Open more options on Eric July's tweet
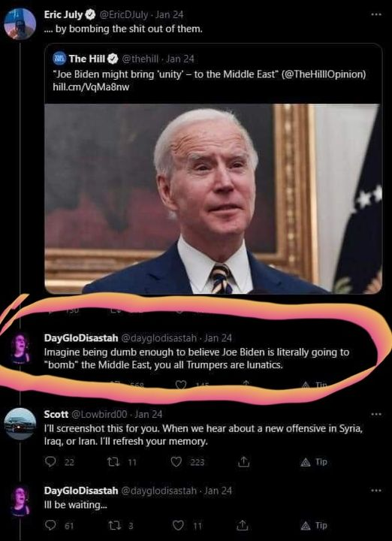This screenshot has width=392, height=541. (x=376, y=15)
